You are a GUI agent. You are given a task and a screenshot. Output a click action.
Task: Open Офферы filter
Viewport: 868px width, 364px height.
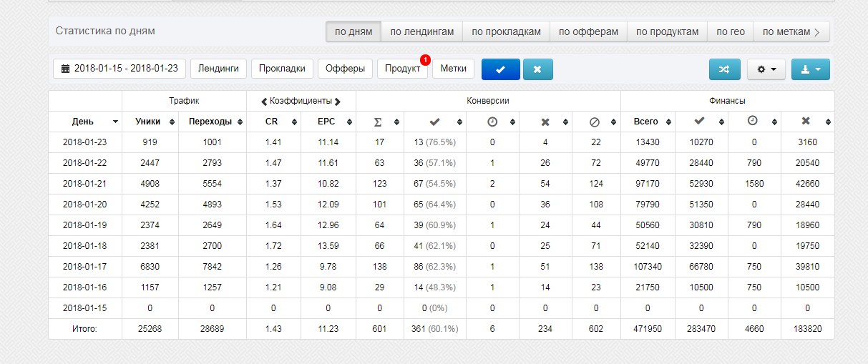[345, 69]
